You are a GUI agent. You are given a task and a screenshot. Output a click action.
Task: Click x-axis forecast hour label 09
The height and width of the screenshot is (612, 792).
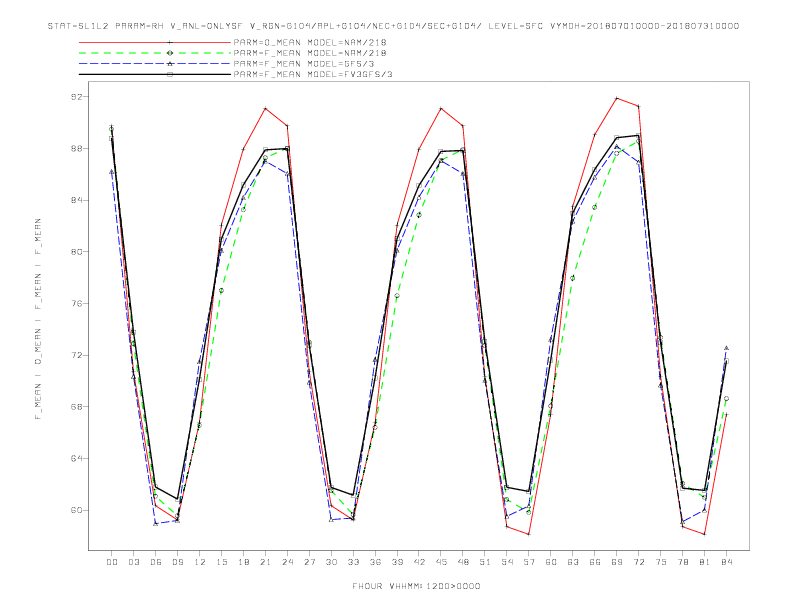click(x=177, y=562)
